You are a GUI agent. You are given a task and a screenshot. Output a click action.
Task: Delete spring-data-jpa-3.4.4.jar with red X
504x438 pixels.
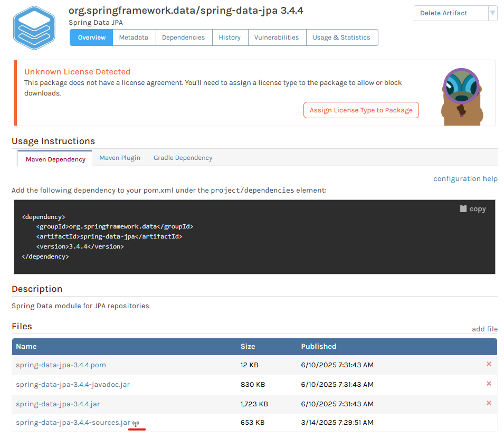click(489, 403)
